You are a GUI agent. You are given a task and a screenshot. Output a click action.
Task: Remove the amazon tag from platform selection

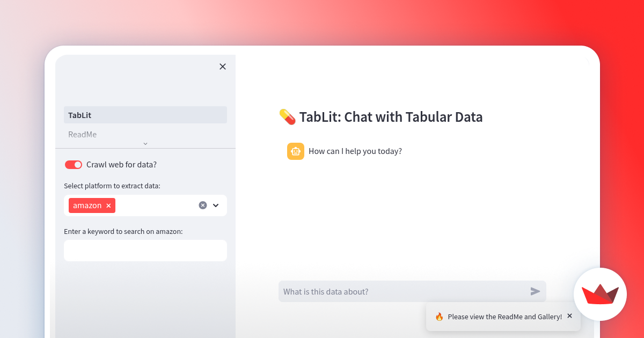(x=108, y=205)
